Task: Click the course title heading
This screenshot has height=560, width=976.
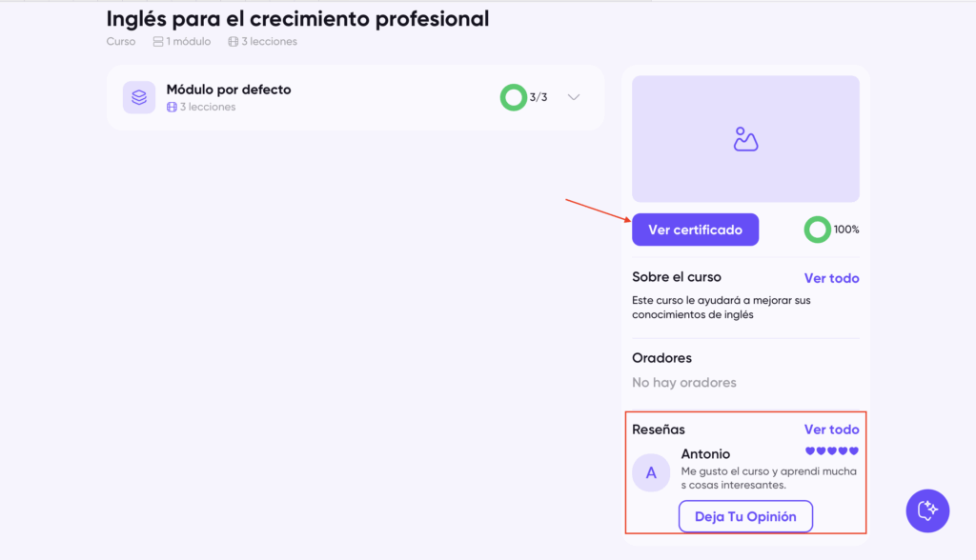Action: tap(297, 18)
